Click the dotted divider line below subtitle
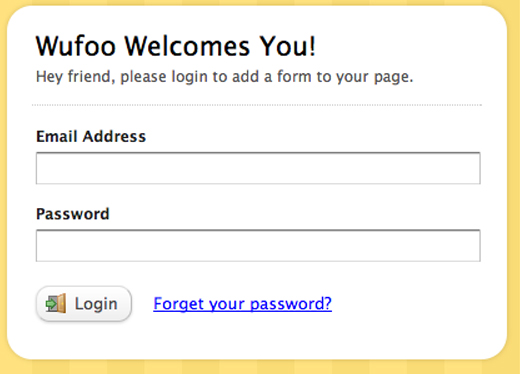Screen dimensions: 520x374 (257, 105)
